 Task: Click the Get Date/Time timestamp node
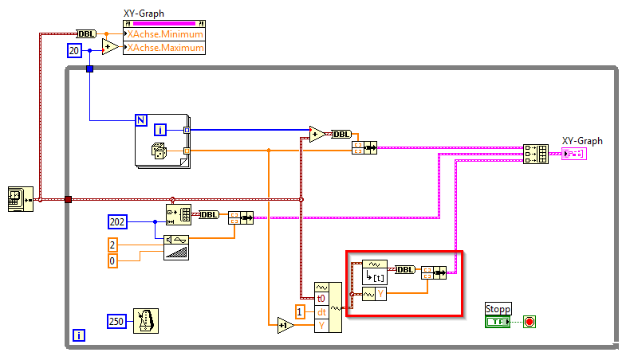[x=21, y=199]
